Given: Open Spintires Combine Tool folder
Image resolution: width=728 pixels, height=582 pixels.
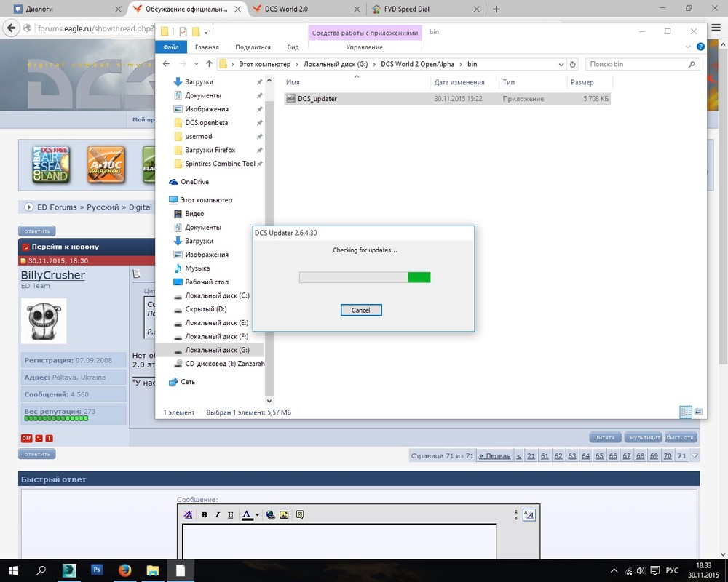Looking at the screenshot, I should coord(220,164).
